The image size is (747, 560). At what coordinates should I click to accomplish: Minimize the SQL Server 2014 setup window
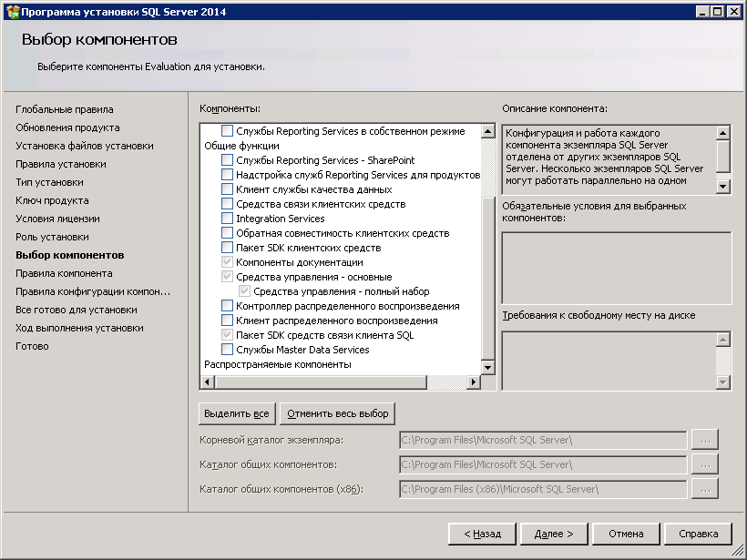tap(702, 12)
